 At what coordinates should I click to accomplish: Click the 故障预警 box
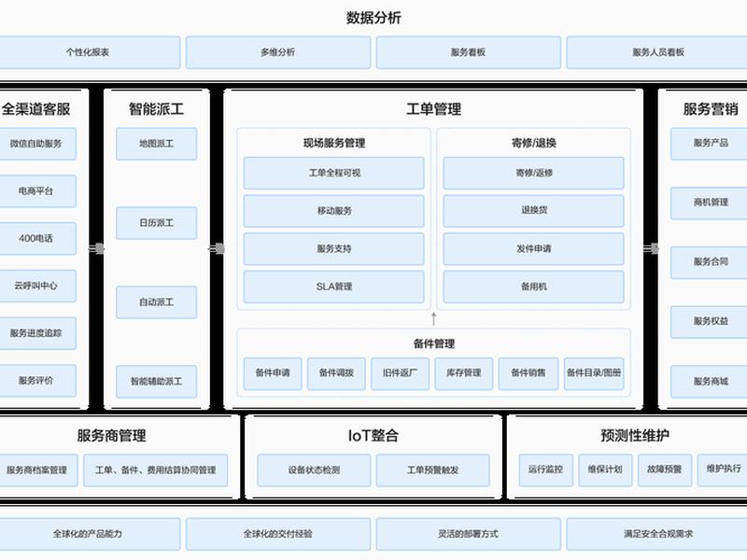(665, 470)
